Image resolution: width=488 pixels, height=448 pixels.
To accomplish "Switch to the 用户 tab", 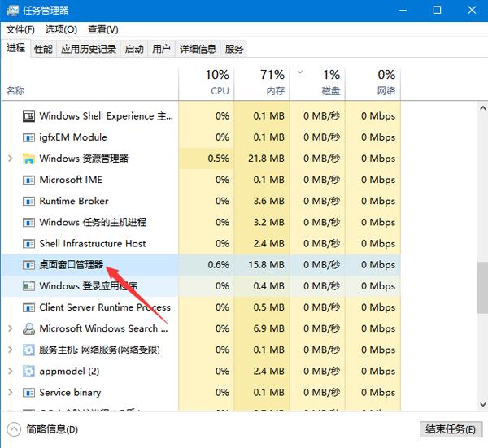I will (x=161, y=49).
